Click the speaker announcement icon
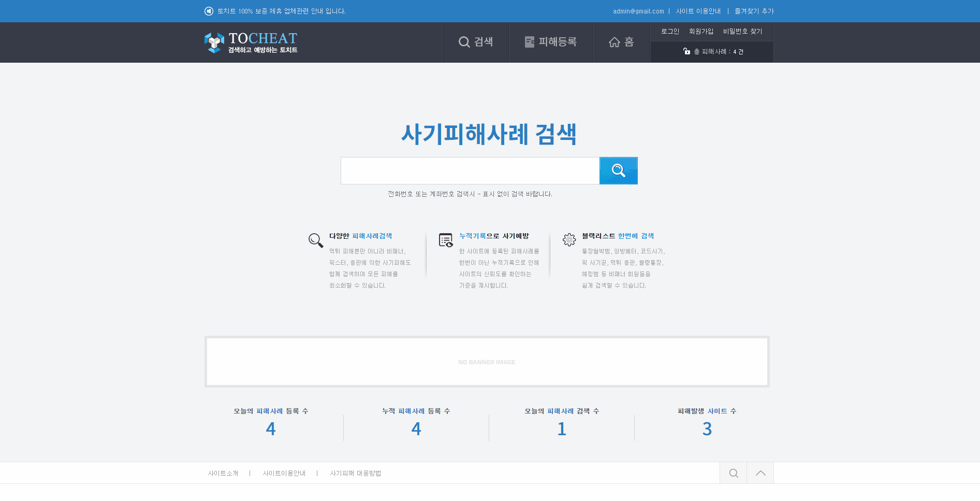 tap(209, 11)
